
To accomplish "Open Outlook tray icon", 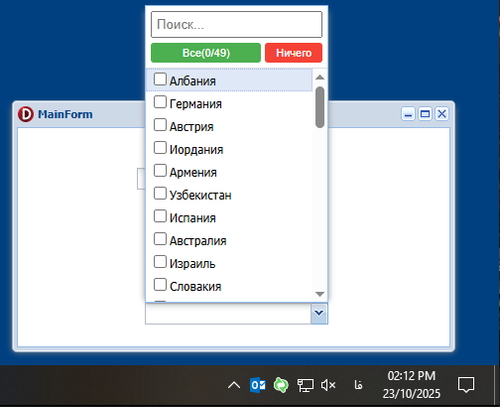I will click(x=258, y=385).
